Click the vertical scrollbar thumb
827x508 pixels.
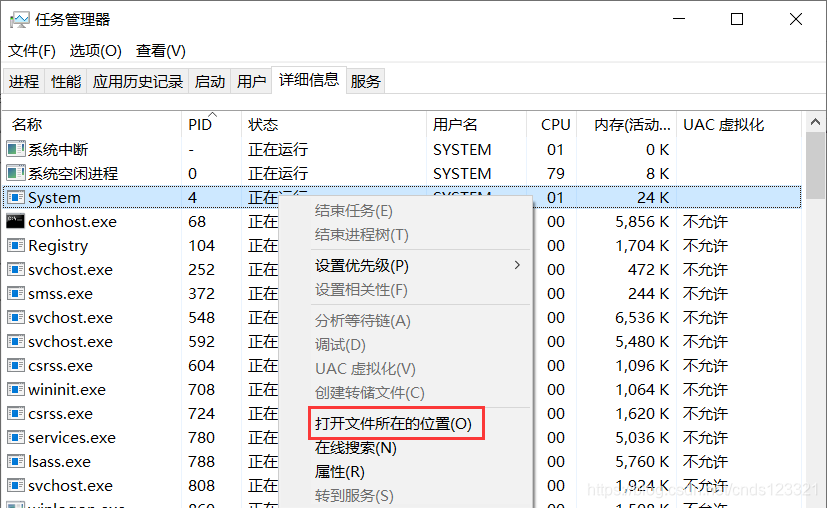[815, 165]
